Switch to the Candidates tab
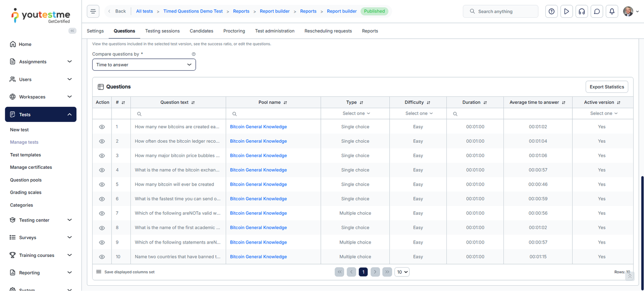The image size is (644, 291). [x=201, y=31]
